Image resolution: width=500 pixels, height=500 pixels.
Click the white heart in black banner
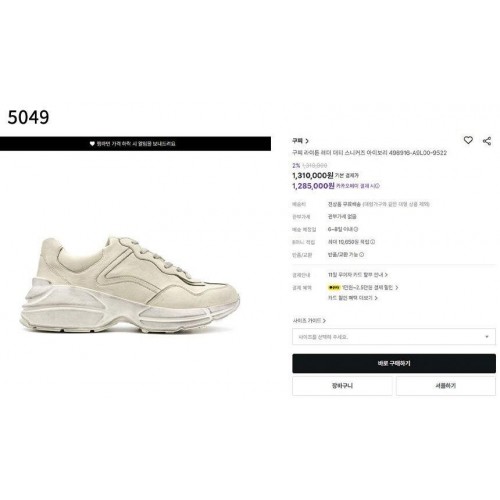tap(92, 144)
